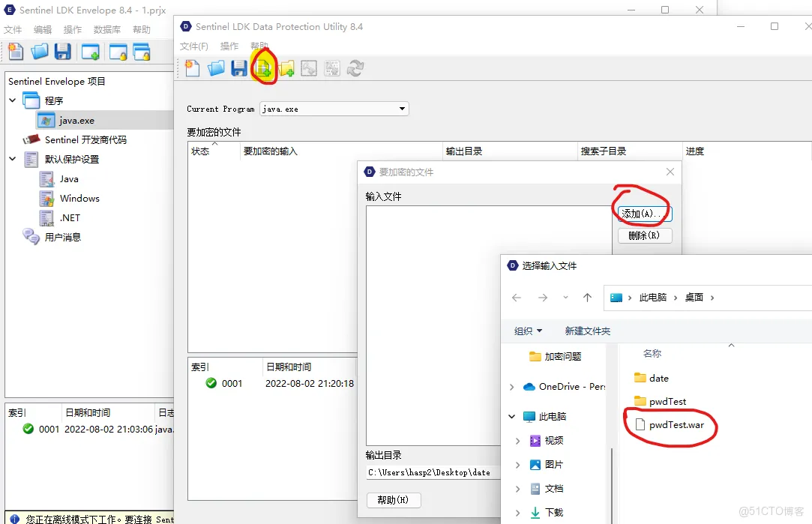Image resolution: width=812 pixels, height=524 pixels.
Task: Go back in file dialog navigation
Action: [x=517, y=297]
